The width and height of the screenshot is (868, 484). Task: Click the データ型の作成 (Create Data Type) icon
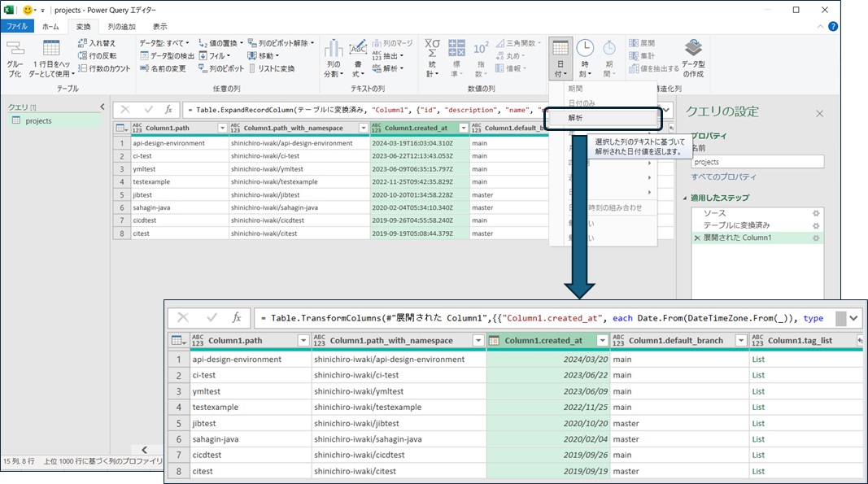point(693,56)
